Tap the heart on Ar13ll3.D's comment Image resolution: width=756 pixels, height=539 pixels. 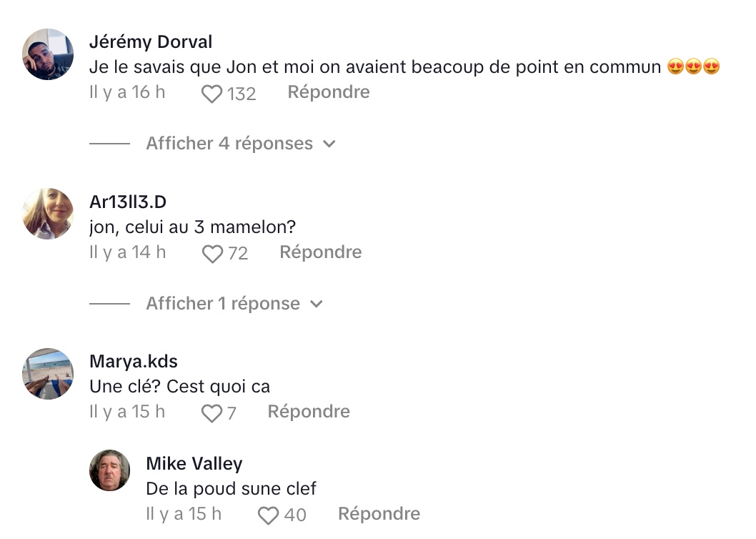[212, 254]
